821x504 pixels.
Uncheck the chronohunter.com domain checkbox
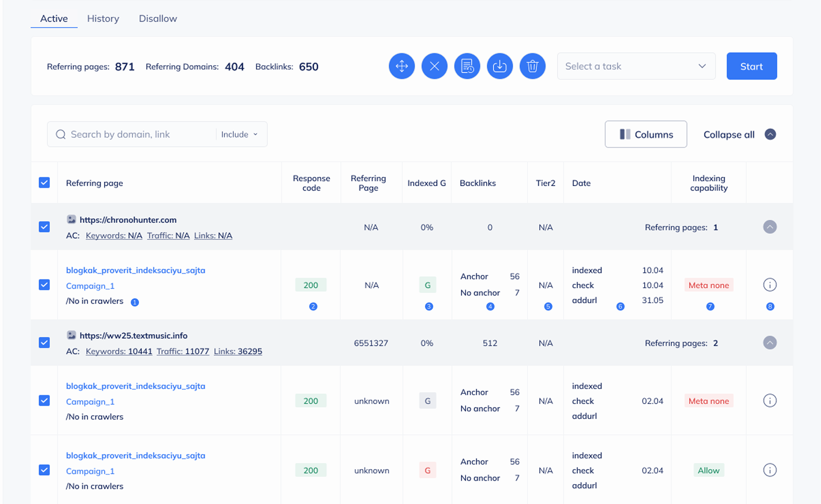tap(44, 227)
